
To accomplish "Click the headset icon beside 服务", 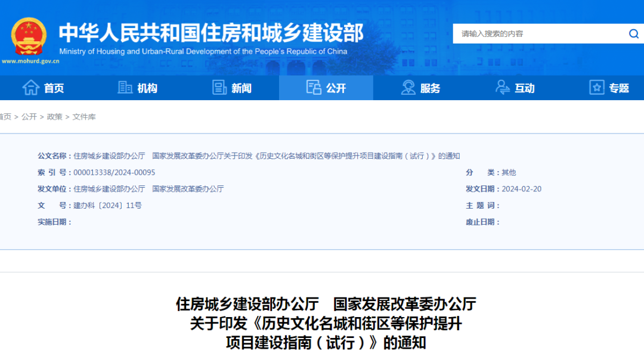I will coord(408,88).
